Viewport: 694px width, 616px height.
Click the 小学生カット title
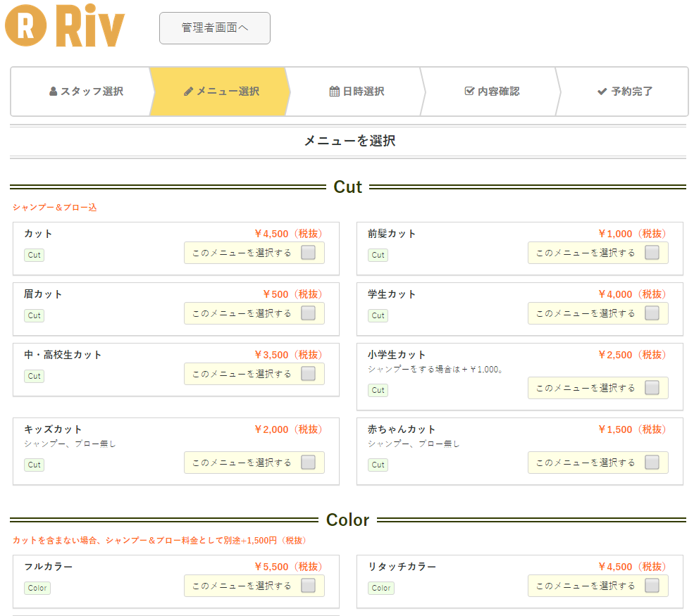(397, 355)
